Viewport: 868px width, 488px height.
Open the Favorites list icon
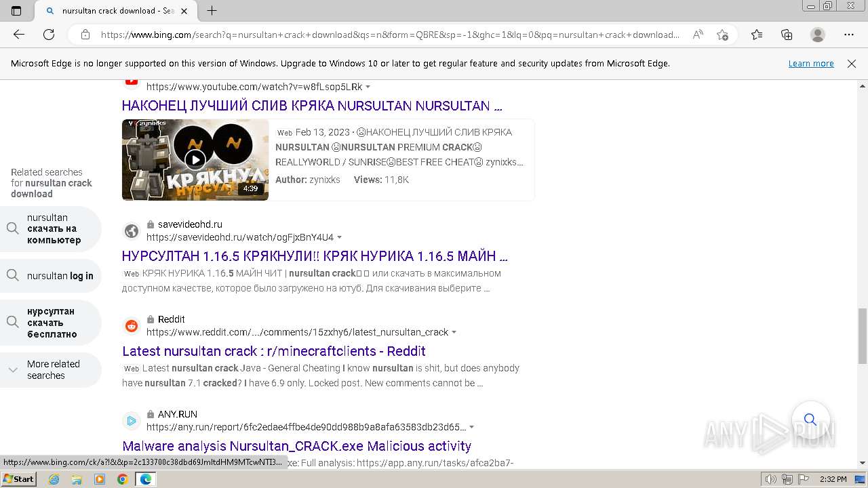[757, 35]
